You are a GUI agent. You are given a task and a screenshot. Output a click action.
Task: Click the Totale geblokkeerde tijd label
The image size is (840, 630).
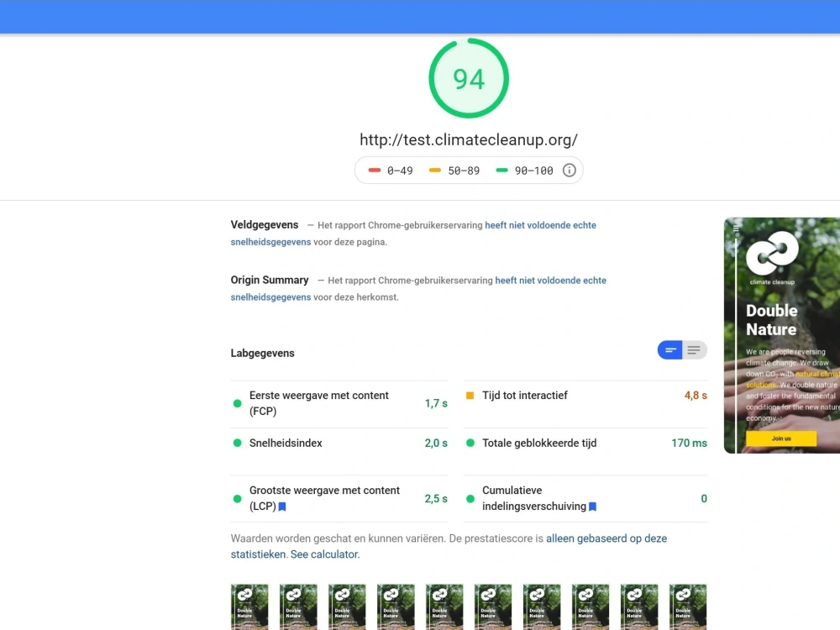539,443
